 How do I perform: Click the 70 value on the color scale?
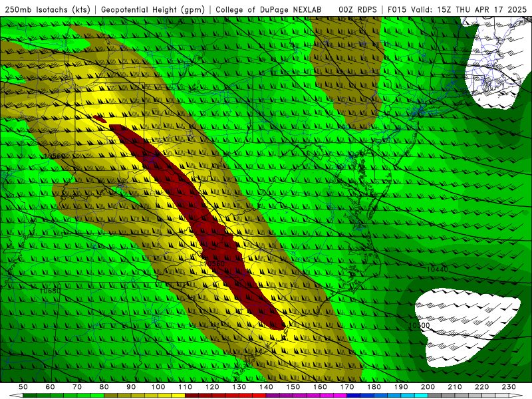tap(77, 387)
